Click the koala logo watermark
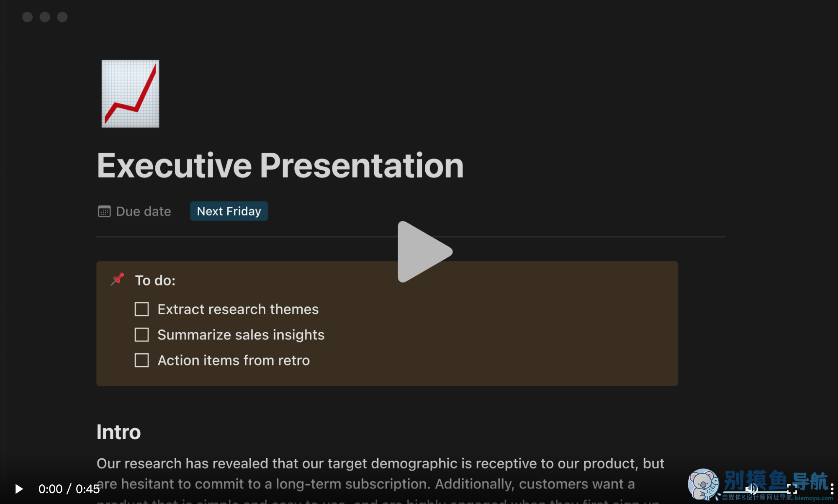 [703, 484]
